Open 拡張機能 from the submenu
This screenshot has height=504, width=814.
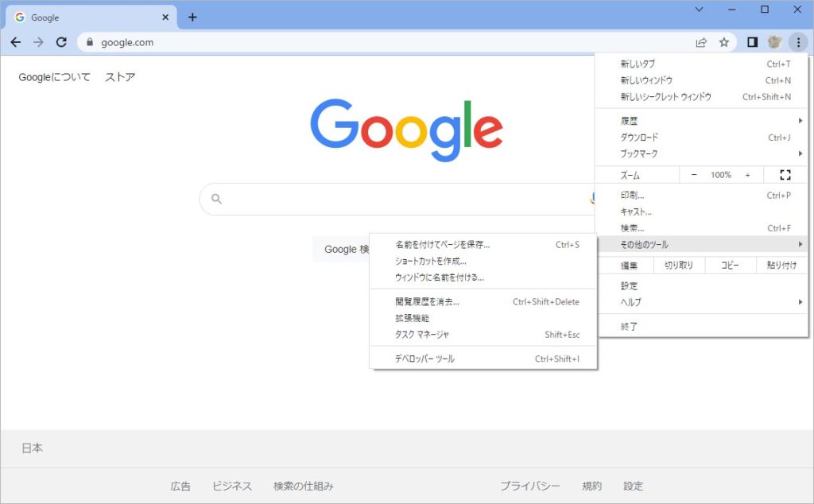(x=412, y=318)
